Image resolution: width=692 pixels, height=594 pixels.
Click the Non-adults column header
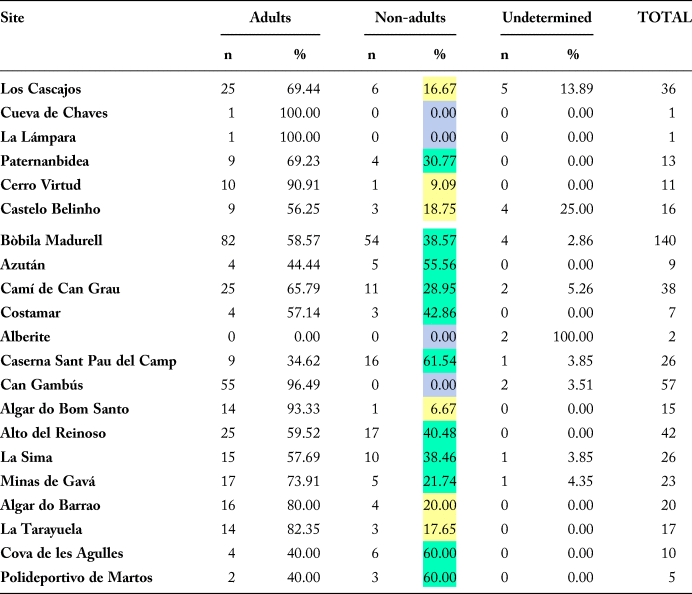410,18
